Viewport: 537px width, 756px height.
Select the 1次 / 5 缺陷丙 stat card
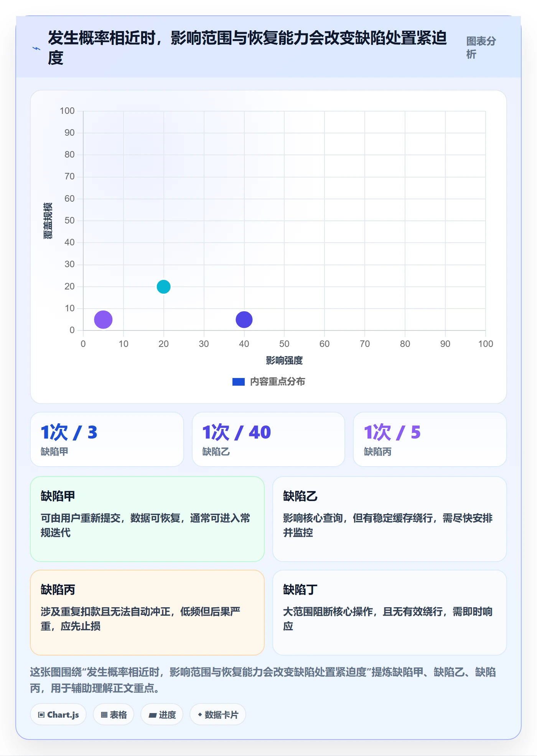(430, 439)
